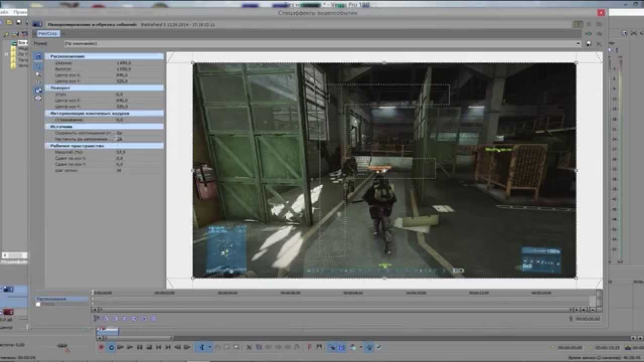Screen dimensions: 644x362
Task: Select the Zoom Edit tool in Pan/Crop
Action: (x=38, y=74)
